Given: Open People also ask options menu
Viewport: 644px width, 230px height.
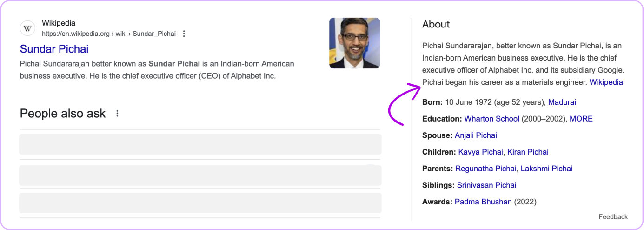Looking at the screenshot, I should pos(117,113).
